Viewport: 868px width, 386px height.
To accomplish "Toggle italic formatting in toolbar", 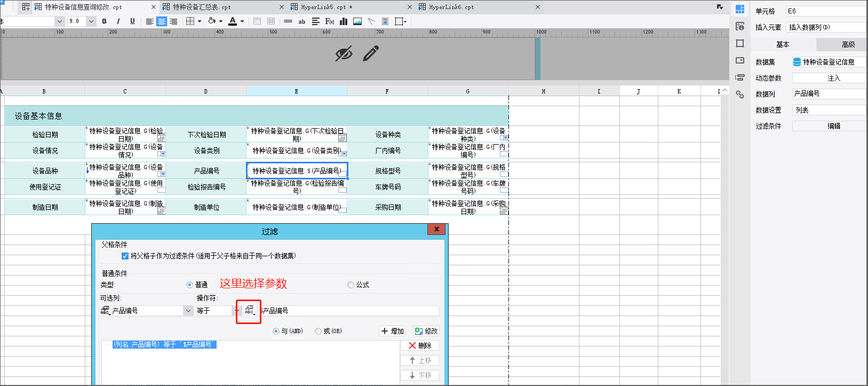I will [118, 21].
